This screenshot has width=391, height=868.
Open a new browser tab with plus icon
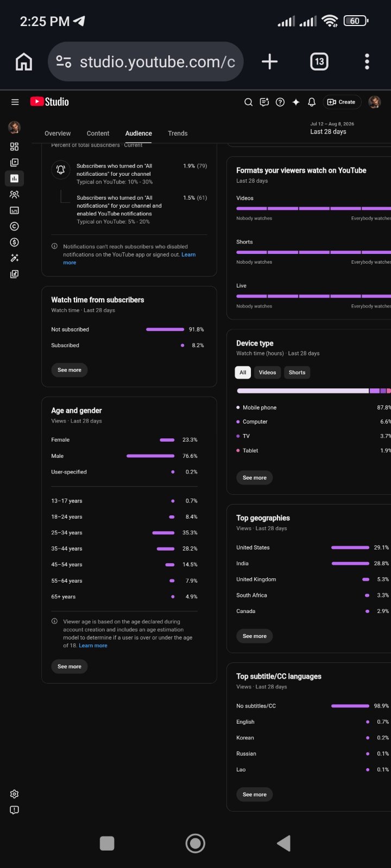pyautogui.click(x=269, y=62)
